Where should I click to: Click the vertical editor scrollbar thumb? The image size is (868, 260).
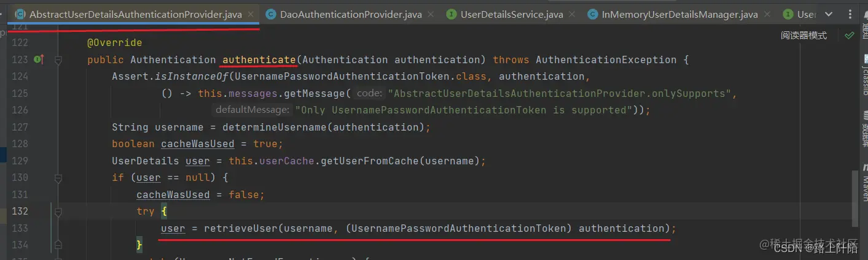855,199
